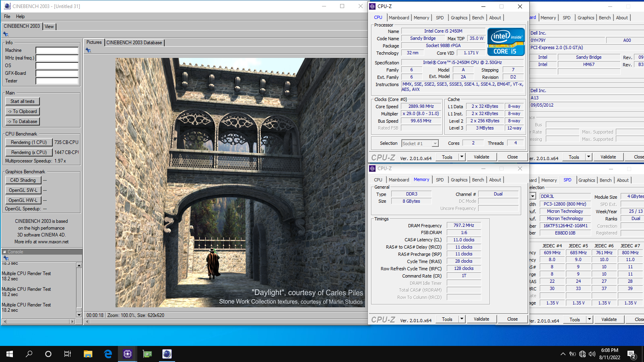Open Windows Start menu
Viewport: 644px width, 362px height.
pos(10,354)
